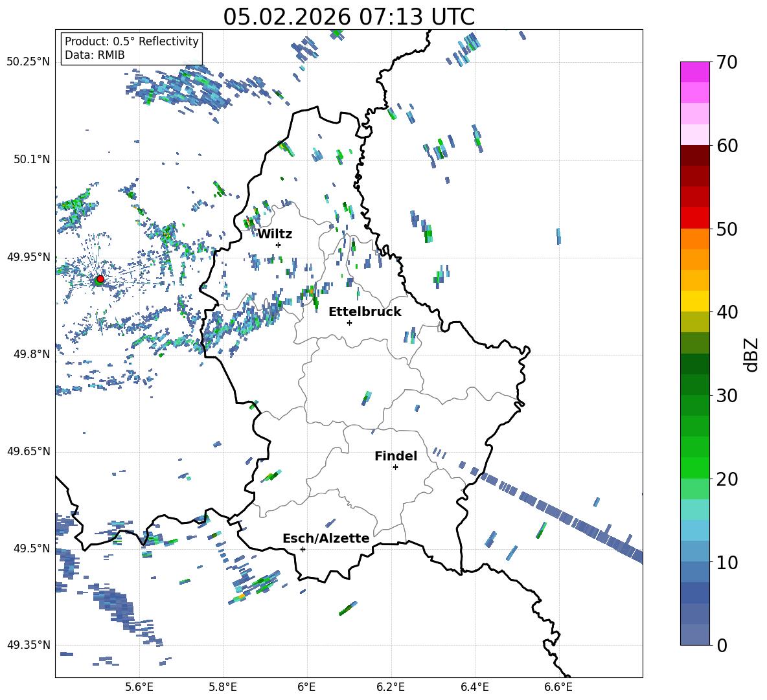The image size is (767, 700).
Task: Click the title 05.02.2026 07:13 UTC
Action: pyautogui.click(x=349, y=17)
